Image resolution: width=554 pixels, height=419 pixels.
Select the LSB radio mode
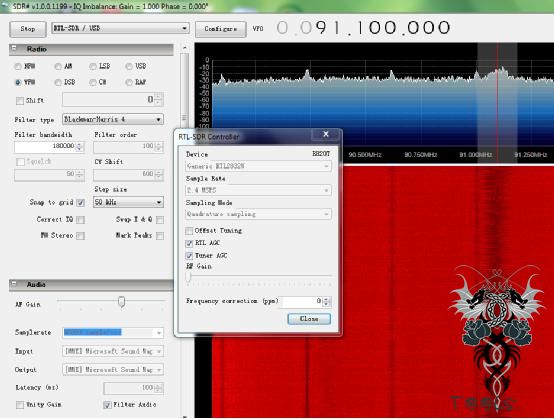(x=93, y=66)
